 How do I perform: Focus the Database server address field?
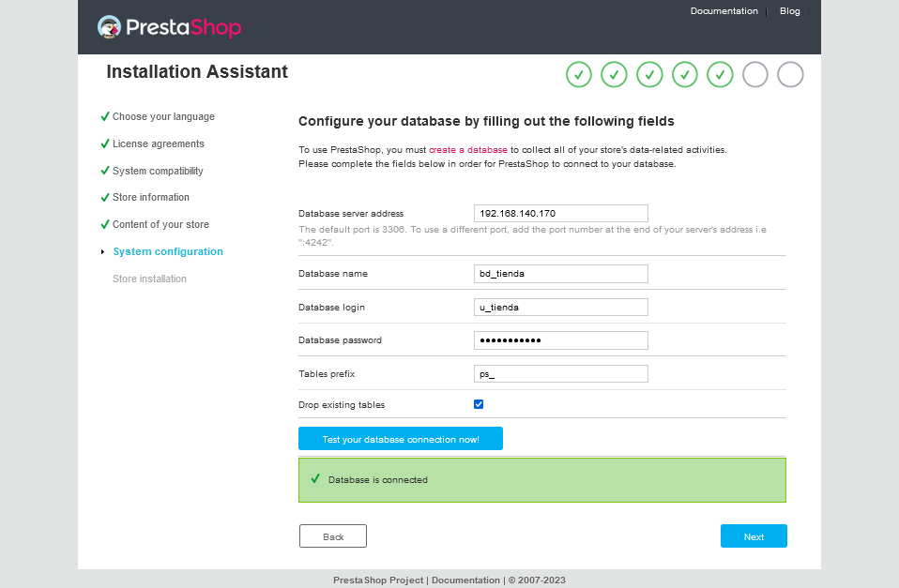[x=560, y=213]
